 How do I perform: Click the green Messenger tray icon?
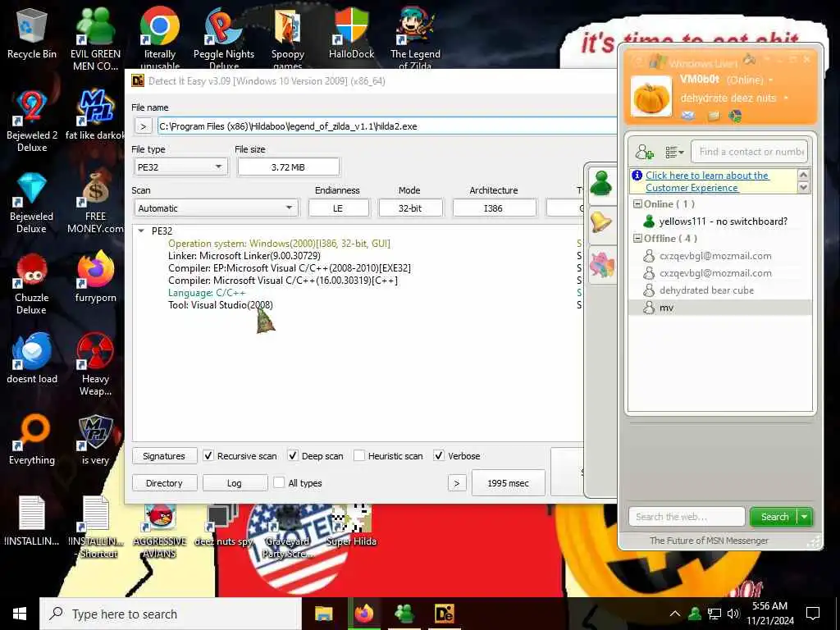tap(696, 614)
